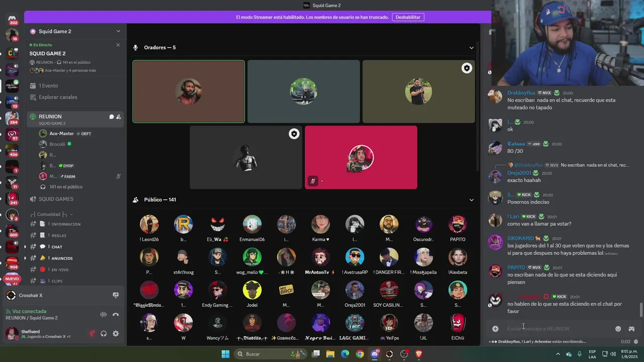
Task: Click Deshabilitar streamer mode button
Action: [x=408, y=17]
